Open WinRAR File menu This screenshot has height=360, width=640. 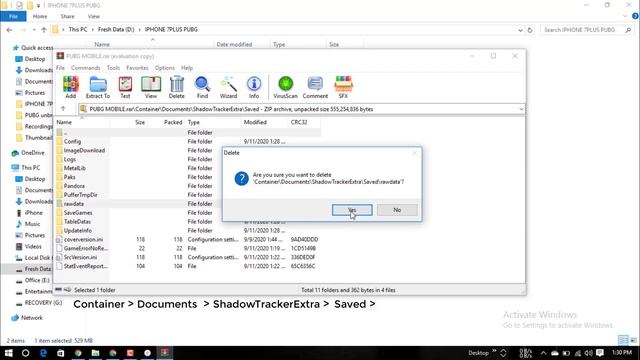[60, 68]
